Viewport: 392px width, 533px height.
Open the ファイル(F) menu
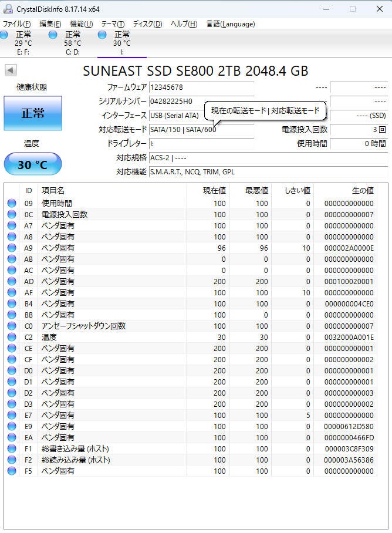click(x=17, y=24)
